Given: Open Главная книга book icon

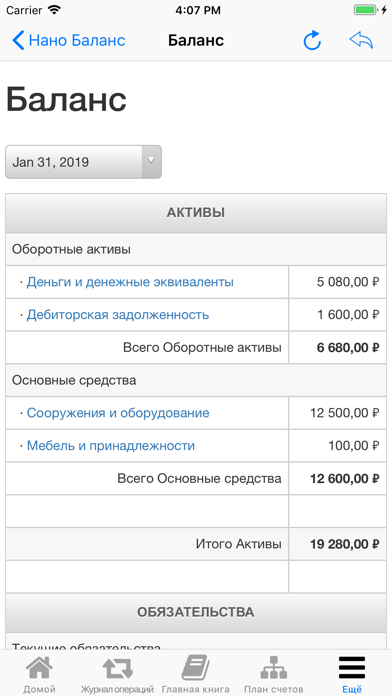Looking at the screenshot, I should [x=195, y=668].
